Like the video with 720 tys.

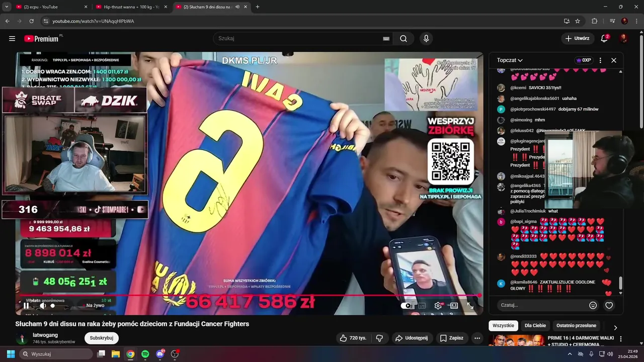pos(353,338)
